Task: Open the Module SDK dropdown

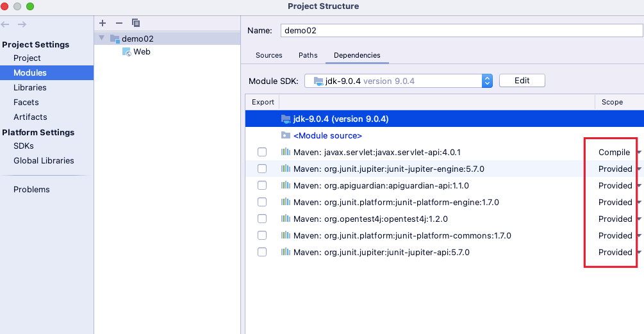Action: click(x=487, y=81)
